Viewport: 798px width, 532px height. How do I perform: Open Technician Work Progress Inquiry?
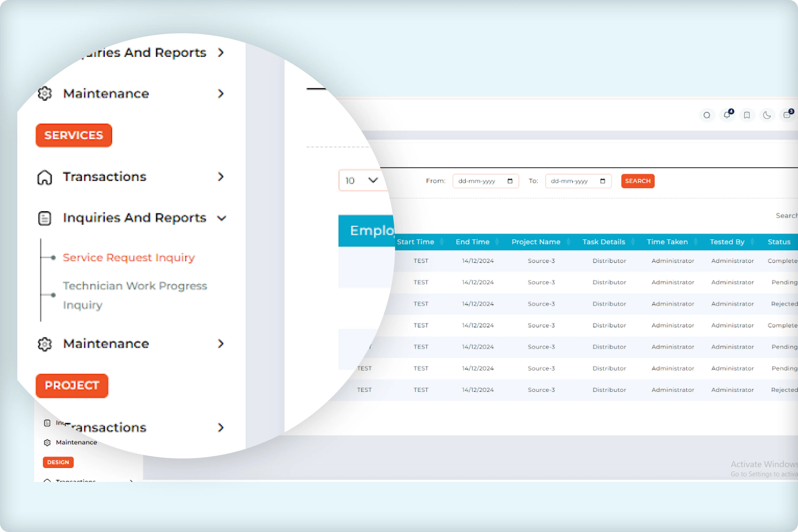click(135, 295)
